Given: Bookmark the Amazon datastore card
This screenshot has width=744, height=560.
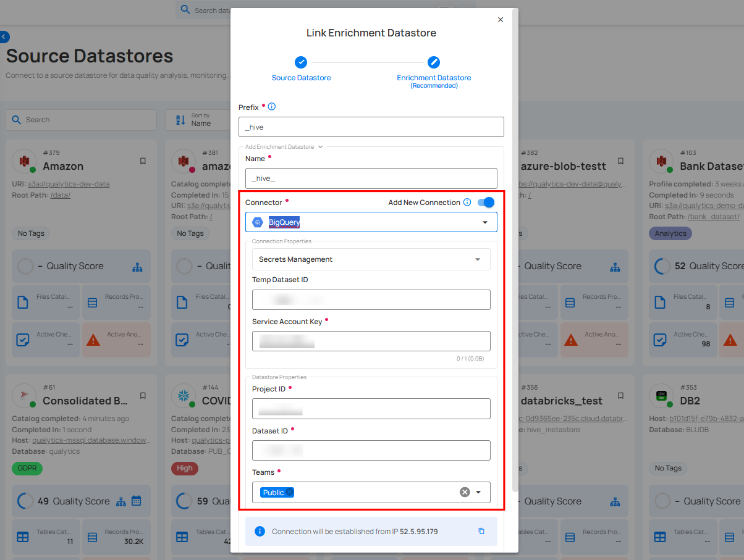Looking at the screenshot, I should (x=143, y=161).
